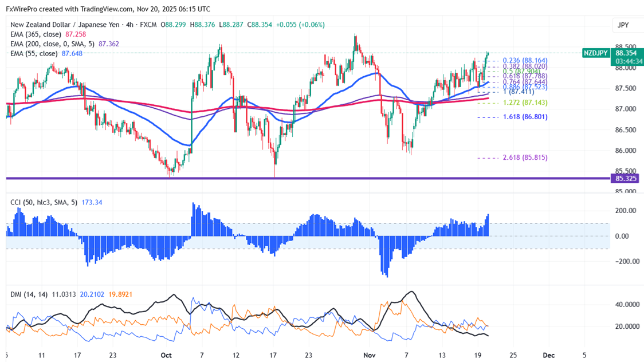This screenshot has width=644, height=362.
Task: Select the NZDJPY price label tag
Action: click(595, 53)
